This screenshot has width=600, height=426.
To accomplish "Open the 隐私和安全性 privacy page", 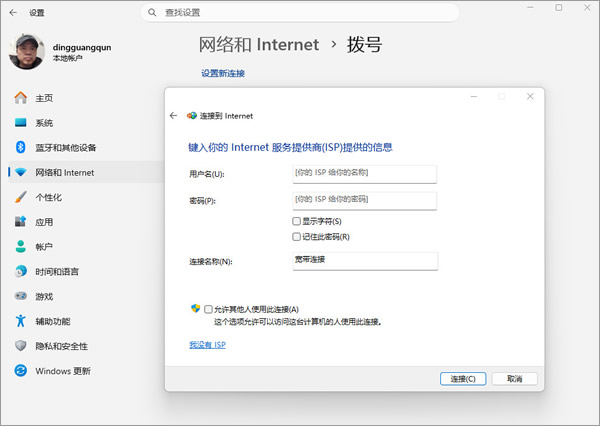I will (x=61, y=346).
